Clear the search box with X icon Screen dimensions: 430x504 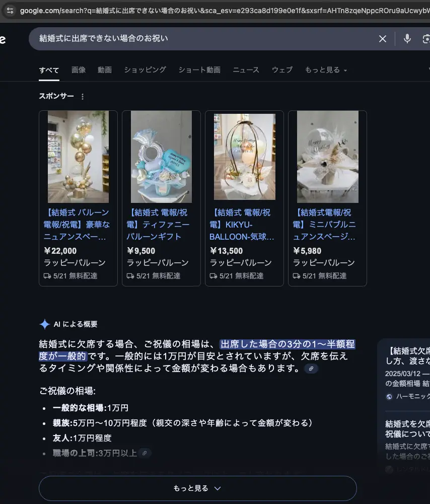click(x=383, y=39)
